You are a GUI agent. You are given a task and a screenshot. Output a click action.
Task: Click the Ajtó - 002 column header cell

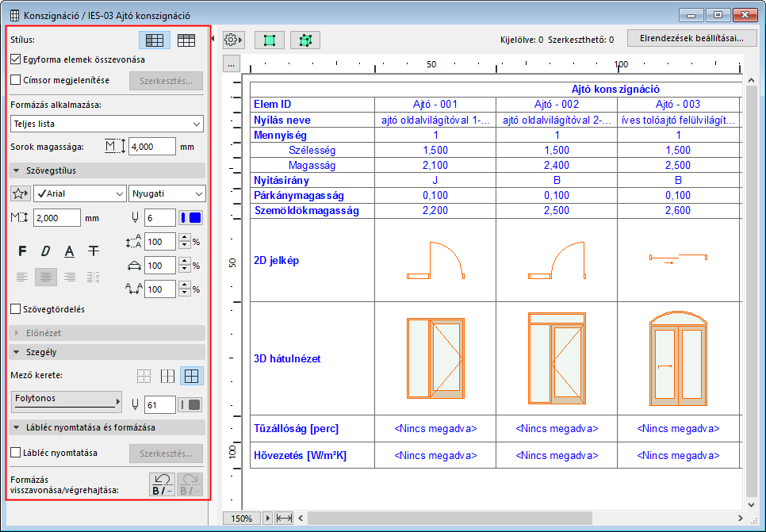(x=556, y=105)
